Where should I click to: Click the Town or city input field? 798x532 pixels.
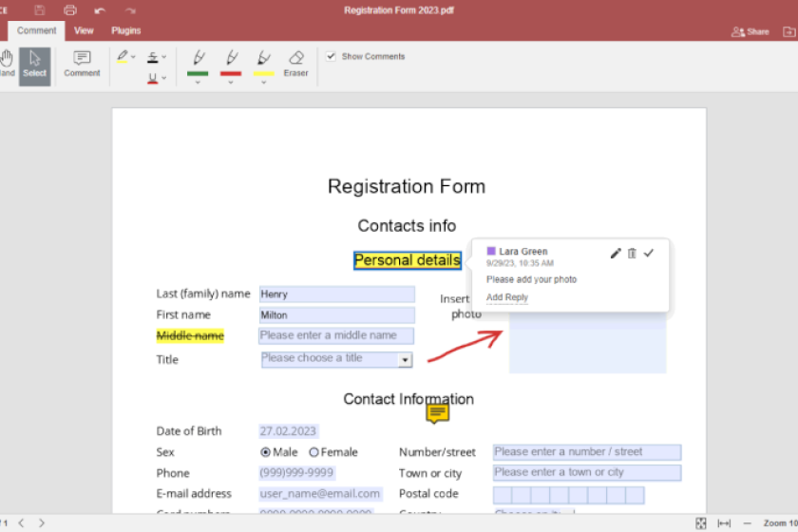pyautogui.click(x=587, y=472)
